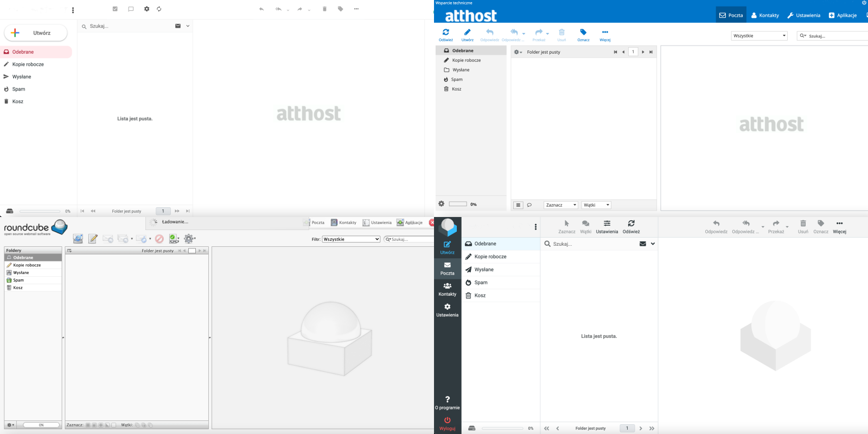Open the Filtr Wszystkie select in classic roundcube

pos(351,239)
